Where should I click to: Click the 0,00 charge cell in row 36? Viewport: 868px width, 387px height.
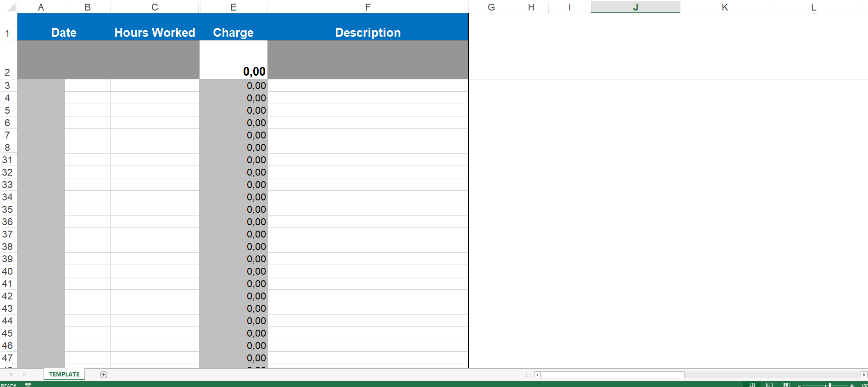click(x=234, y=221)
